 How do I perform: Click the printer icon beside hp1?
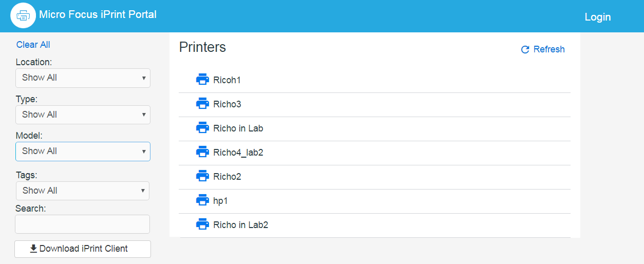coord(203,200)
